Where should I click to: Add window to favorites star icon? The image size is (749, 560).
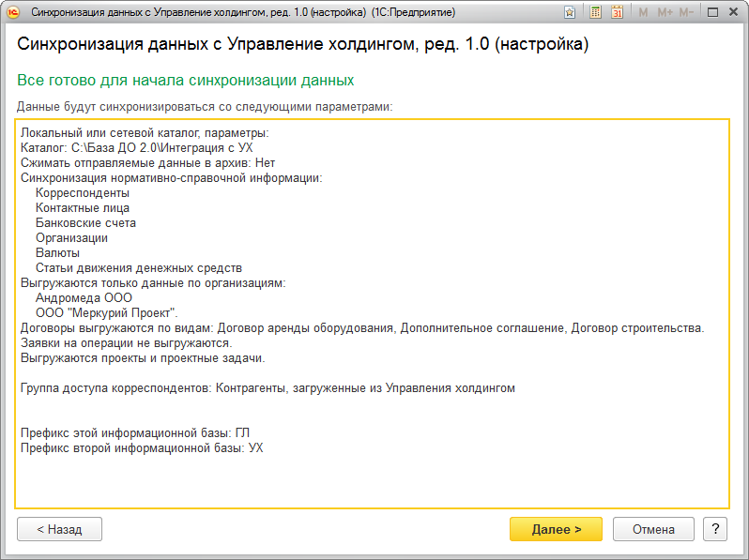coord(570,12)
